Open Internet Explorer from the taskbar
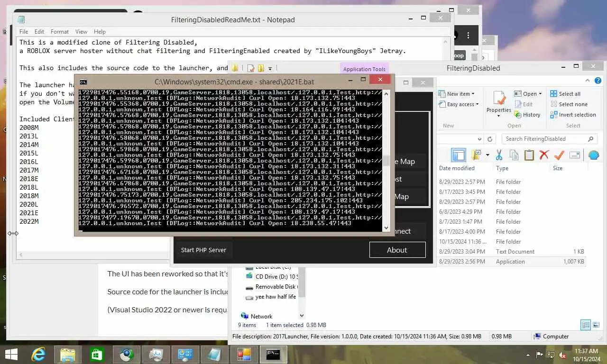Image resolution: width=607 pixels, height=364 pixels. point(38,355)
